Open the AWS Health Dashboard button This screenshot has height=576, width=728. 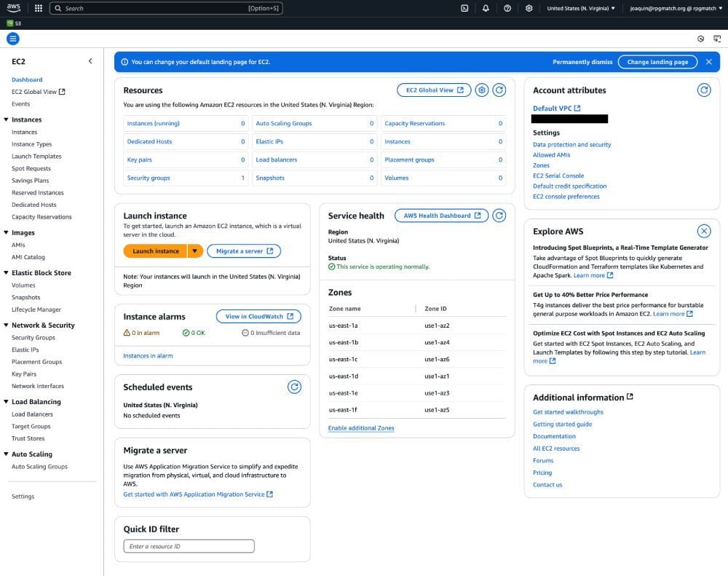coord(441,216)
